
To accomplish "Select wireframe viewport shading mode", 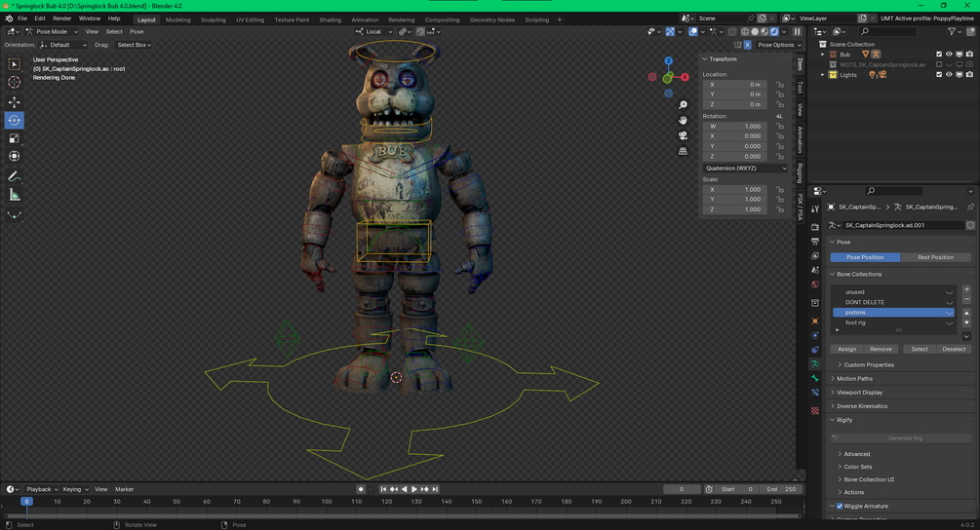I will pyautogui.click(x=745, y=31).
